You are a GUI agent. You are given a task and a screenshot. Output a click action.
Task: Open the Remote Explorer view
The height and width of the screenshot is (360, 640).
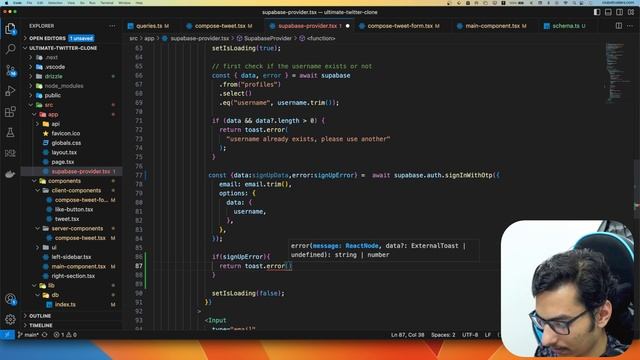[10, 153]
